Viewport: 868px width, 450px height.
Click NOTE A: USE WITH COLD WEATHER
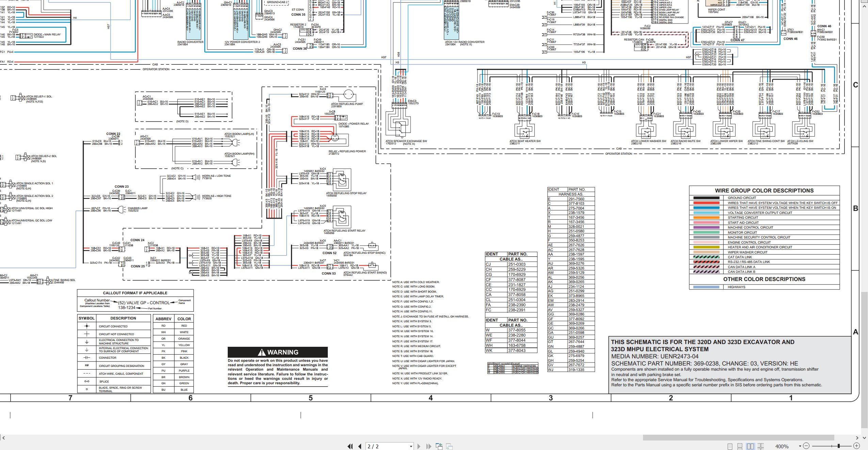click(x=416, y=282)
